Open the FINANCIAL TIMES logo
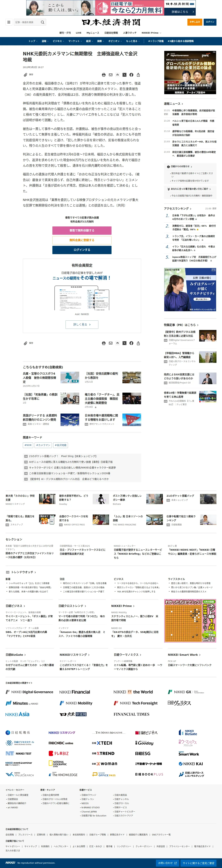222x868 pixels. [x=131, y=714]
